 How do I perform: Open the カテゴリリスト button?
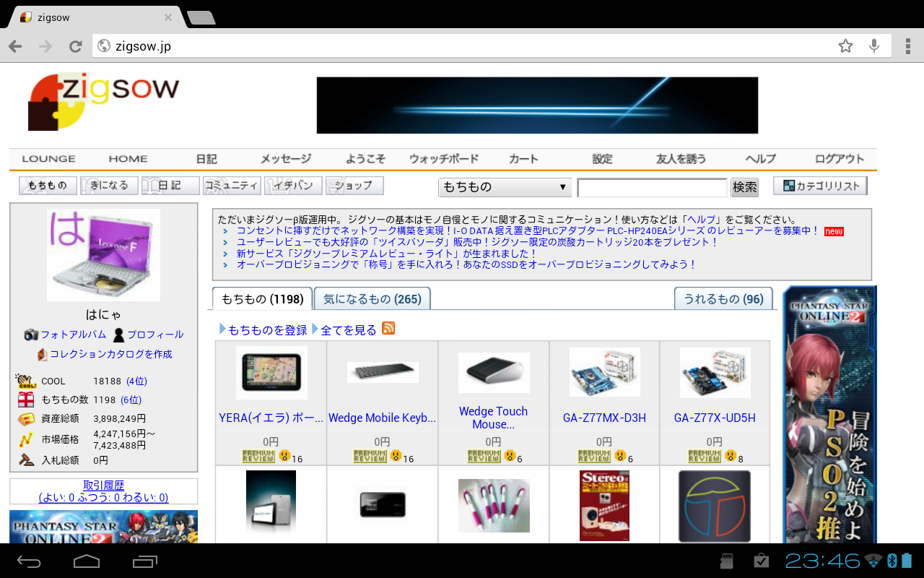pyautogui.click(x=820, y=186)
